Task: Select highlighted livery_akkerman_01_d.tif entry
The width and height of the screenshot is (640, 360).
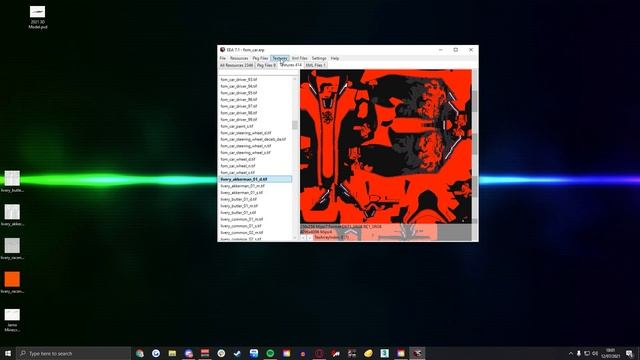Action: [x=255, y=179]
